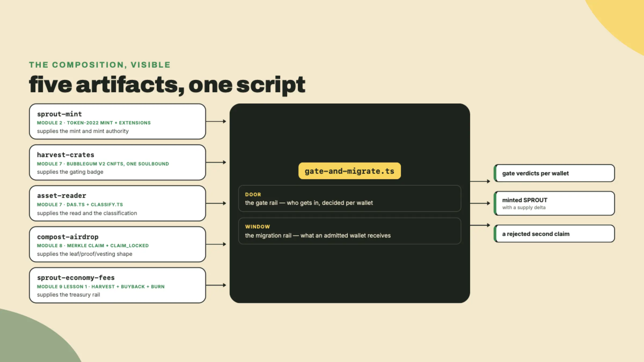Click 'the gate rail — who gets in' description
Screen dimensions: 644x362
309,203
